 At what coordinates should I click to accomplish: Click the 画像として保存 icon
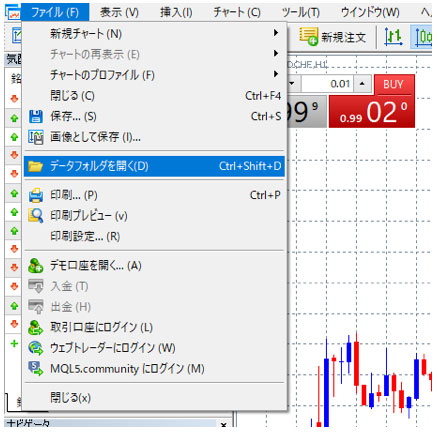(x=36, y=137)
